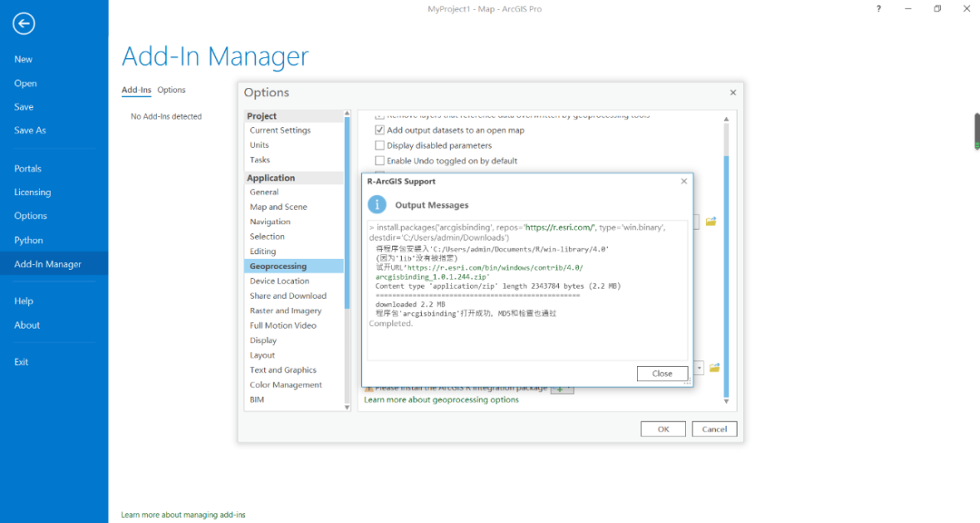Image resolution: width=980 pixels, height=523 pixels.
Task: Cancel the Options dialog
Action: [714, 429]
